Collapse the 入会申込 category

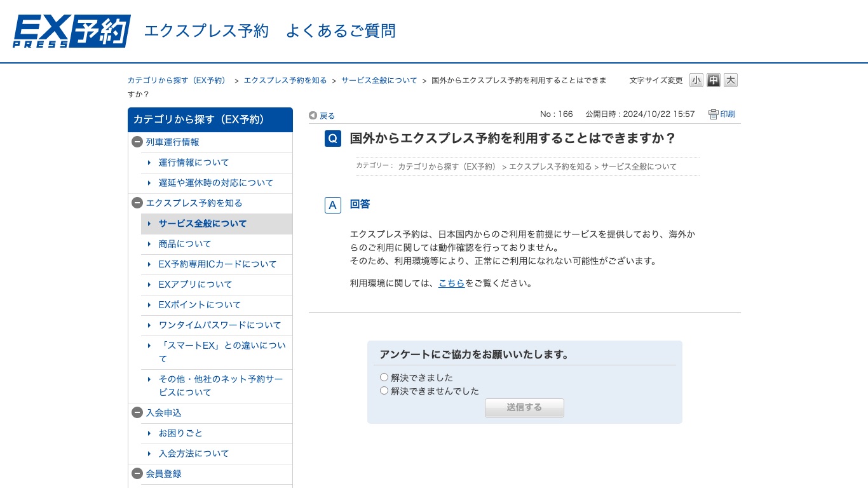pos(137,413)
